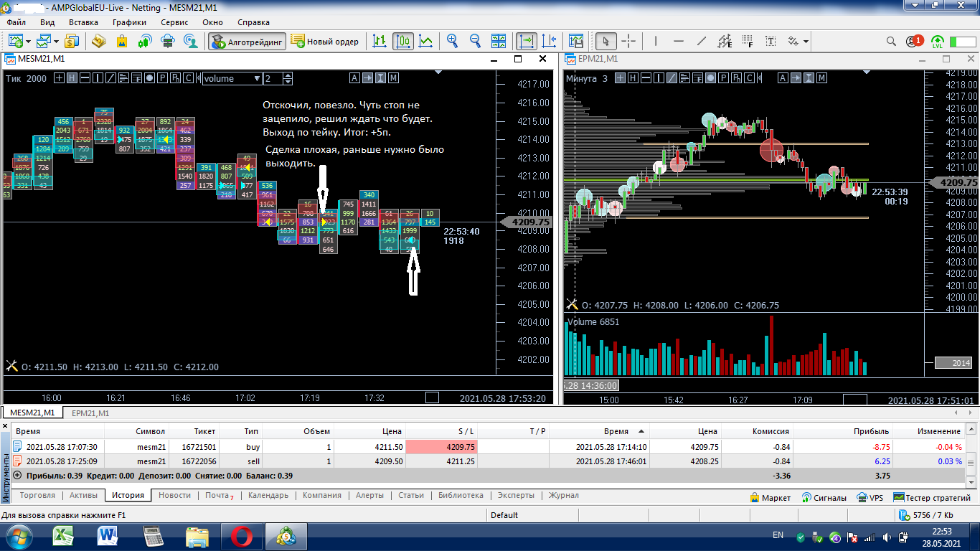Toggle chart shift from right edge

550,41
